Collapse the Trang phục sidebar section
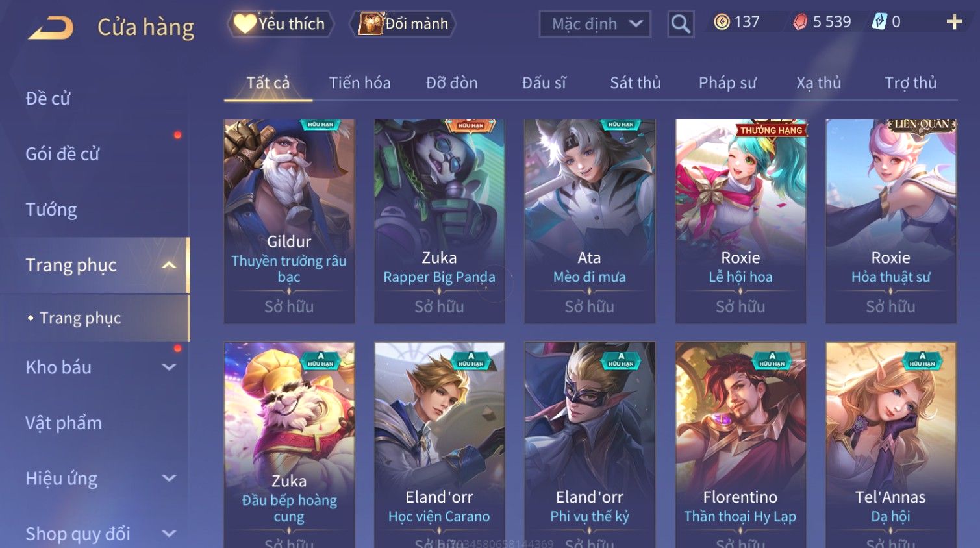 click(169, 265)
